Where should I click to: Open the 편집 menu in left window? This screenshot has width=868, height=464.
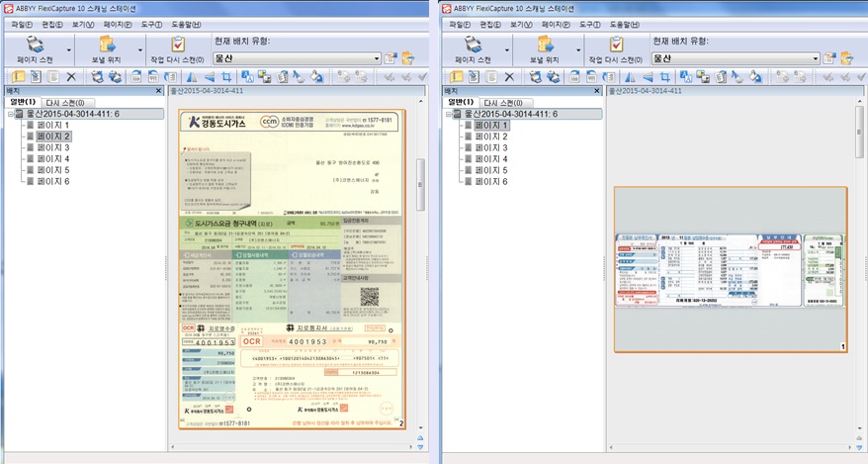click(52, 25)
